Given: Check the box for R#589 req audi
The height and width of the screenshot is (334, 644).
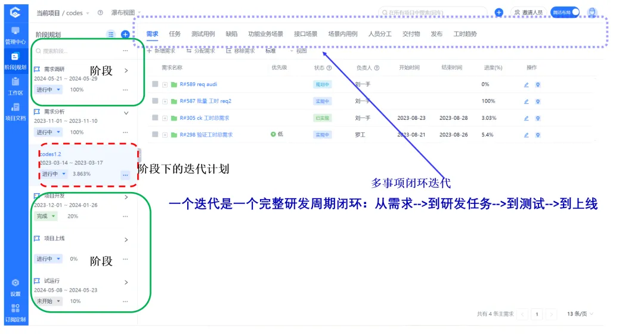Looking at the screenshot, I should pos(155,84).
